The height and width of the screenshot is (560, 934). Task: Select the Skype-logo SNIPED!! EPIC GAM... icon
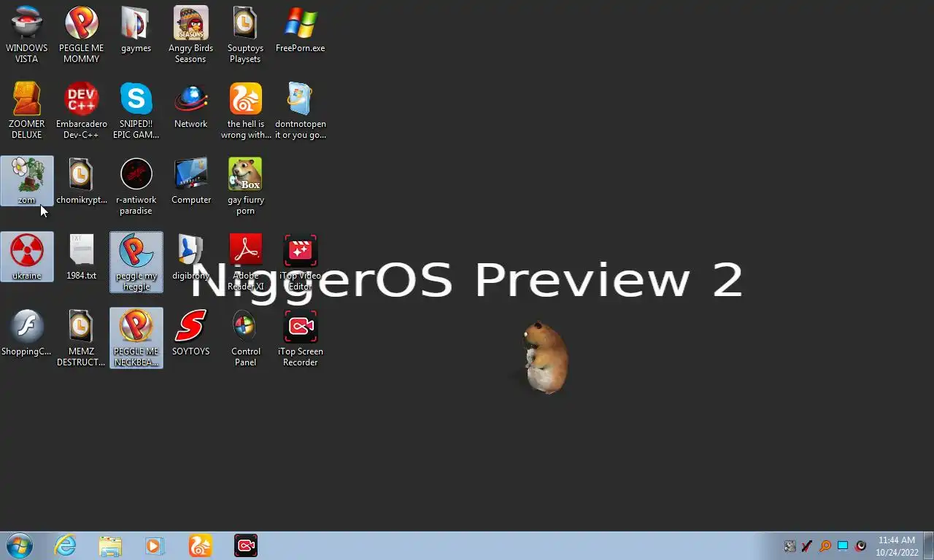tap(136, 110)
